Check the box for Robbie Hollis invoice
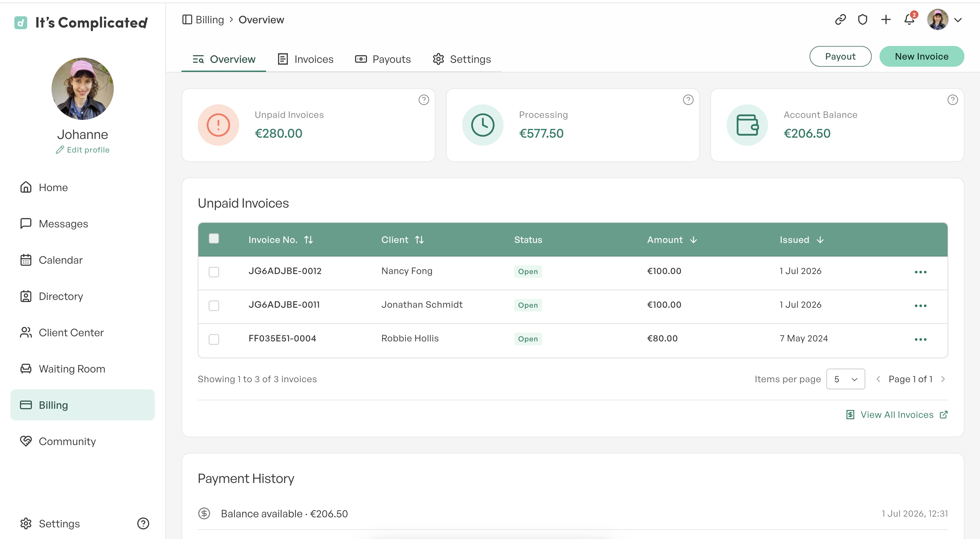980x539 pixels. click(x=214, y=339)
